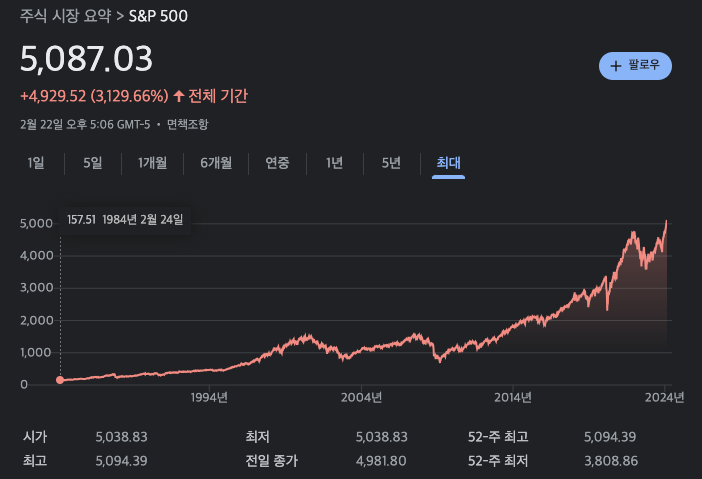Click the S&P 500 breadcrumb title
702x479 pixels.
158,16
